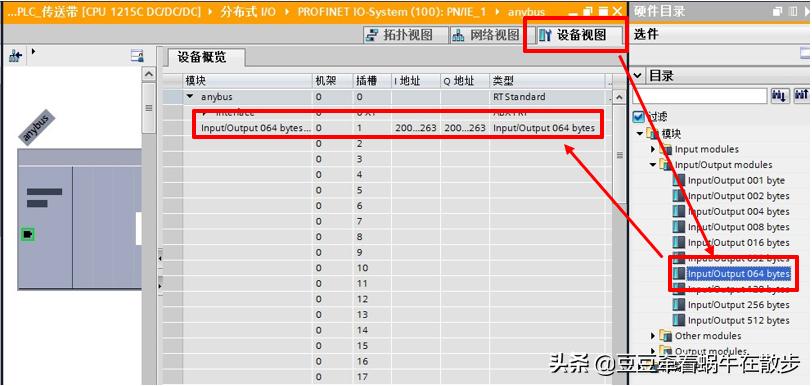Screen dimensions: 812x386
Task: Collapse the anybus row in device overview
Action: coord(190,96)
